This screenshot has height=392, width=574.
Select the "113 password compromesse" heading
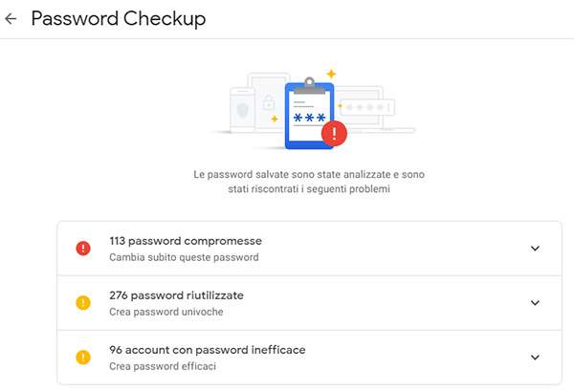point(185,241)
